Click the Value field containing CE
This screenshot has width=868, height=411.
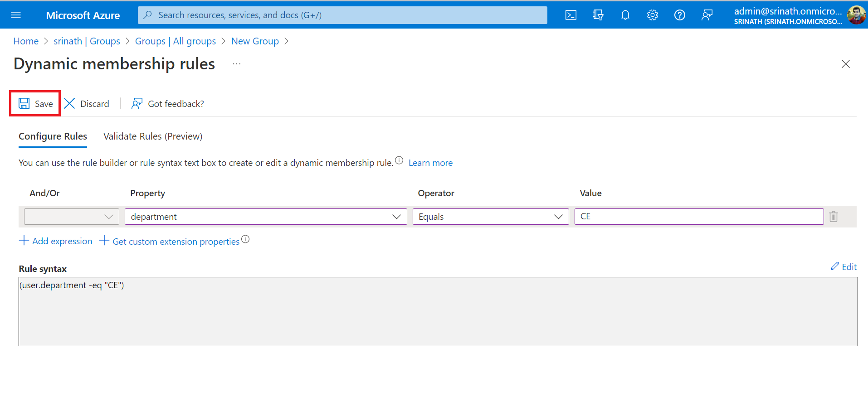tap(698, 217)
